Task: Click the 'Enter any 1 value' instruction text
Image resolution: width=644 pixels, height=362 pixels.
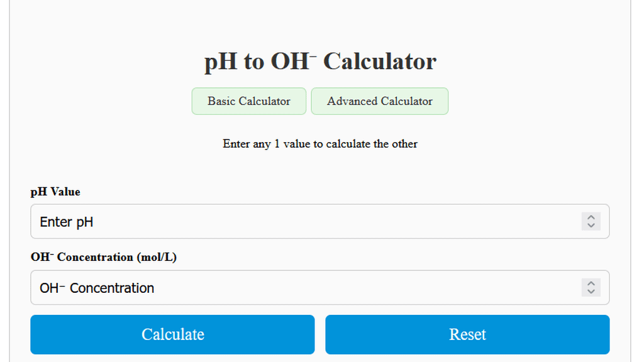Action: click(320, 144)
